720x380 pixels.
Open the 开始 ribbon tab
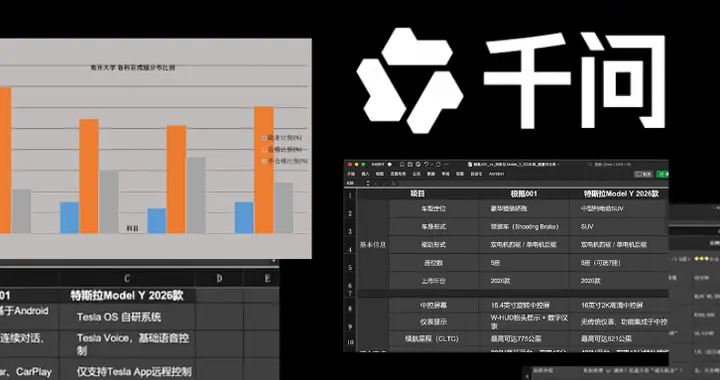pyautogui.click(x=351, y=174)
